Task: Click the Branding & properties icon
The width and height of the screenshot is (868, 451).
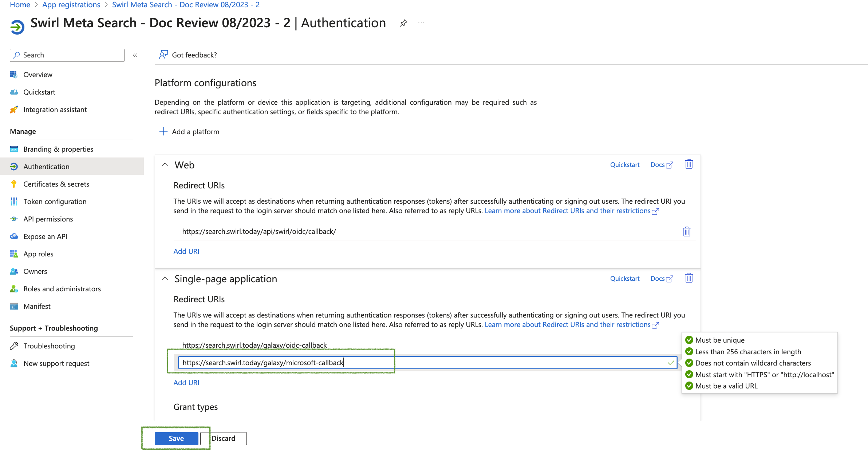Action: pyautogui.click(x=13, y=149)
